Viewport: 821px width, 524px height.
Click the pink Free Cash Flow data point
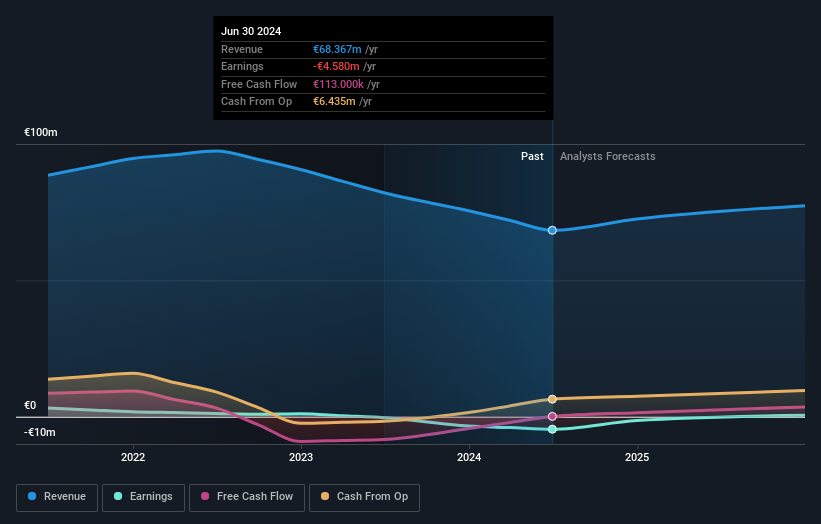point(552,417)
